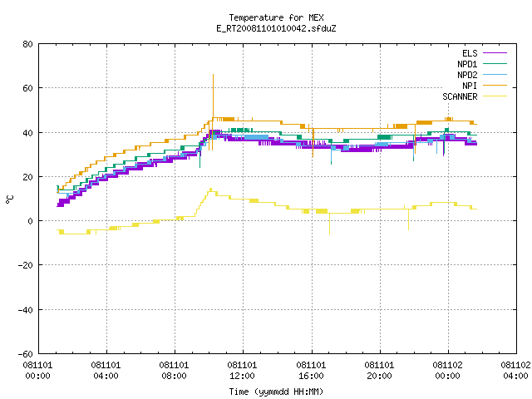532x399 pixels.
Task: Click the x-axis tick label 081101 16:00
Action: point(311,371)
